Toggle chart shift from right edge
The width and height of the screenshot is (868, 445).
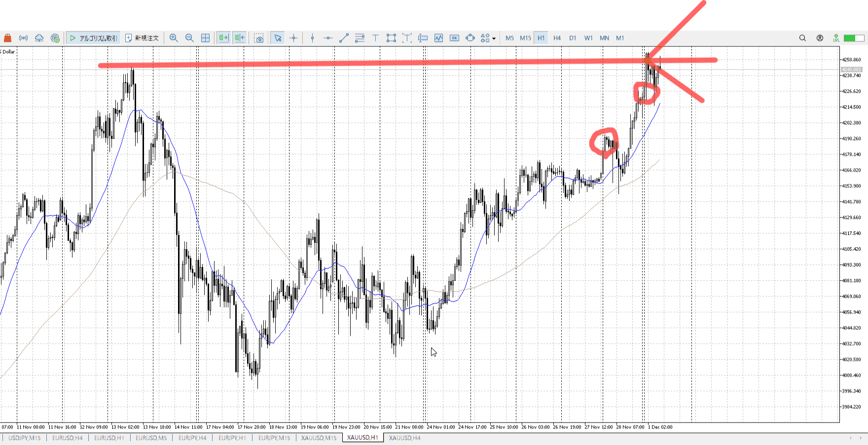[x=240, y=38]
